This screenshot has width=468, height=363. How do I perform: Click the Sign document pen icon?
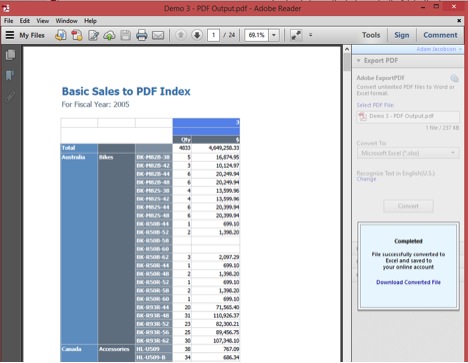(93, 35)
